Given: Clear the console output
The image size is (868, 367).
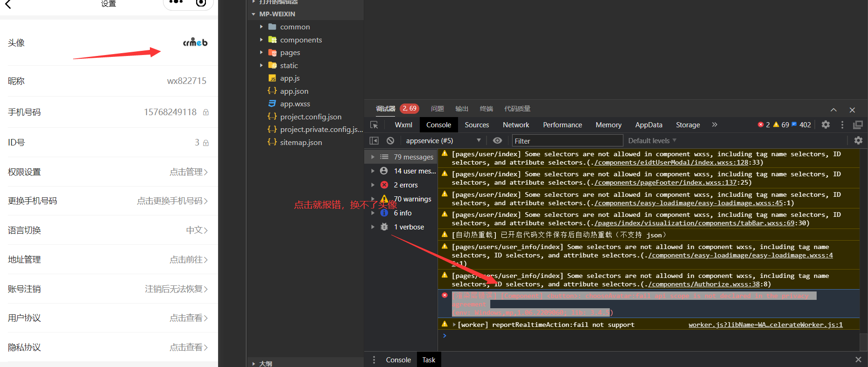Looking at the screenshot, I should pyautogui.click(x=390, y=140).
